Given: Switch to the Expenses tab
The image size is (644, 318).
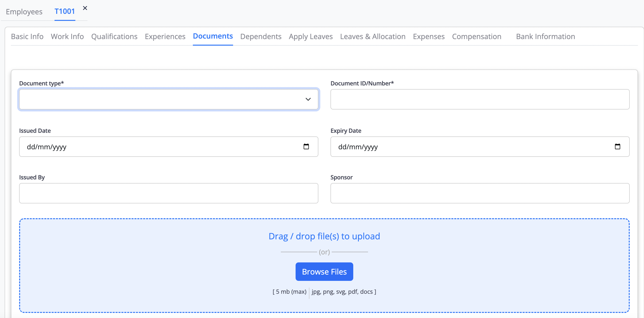Looking at the screenshot, I should click(x=429, y=37).
